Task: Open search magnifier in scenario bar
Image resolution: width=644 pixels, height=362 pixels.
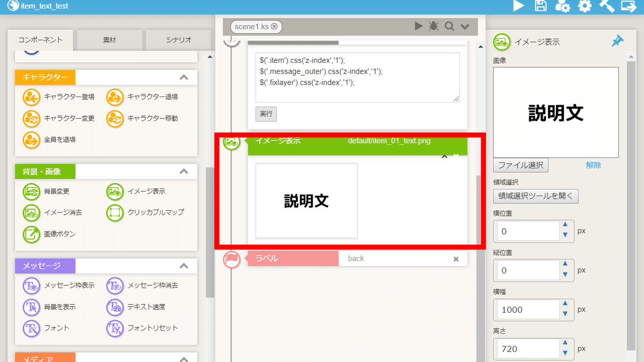Action: [449, 26]
